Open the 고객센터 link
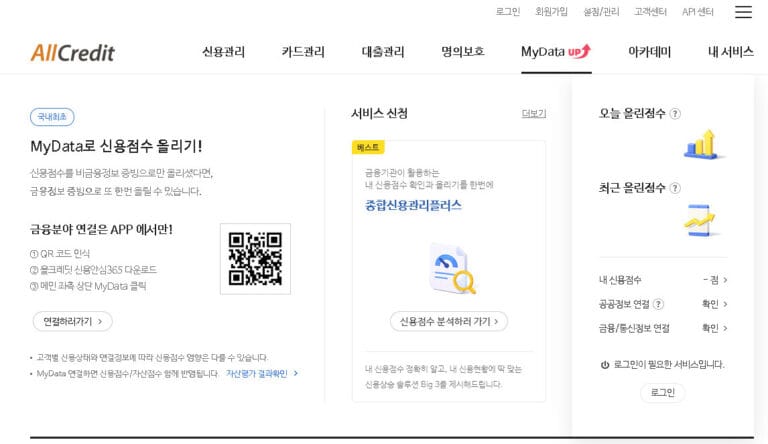 [x=650, y=12]
